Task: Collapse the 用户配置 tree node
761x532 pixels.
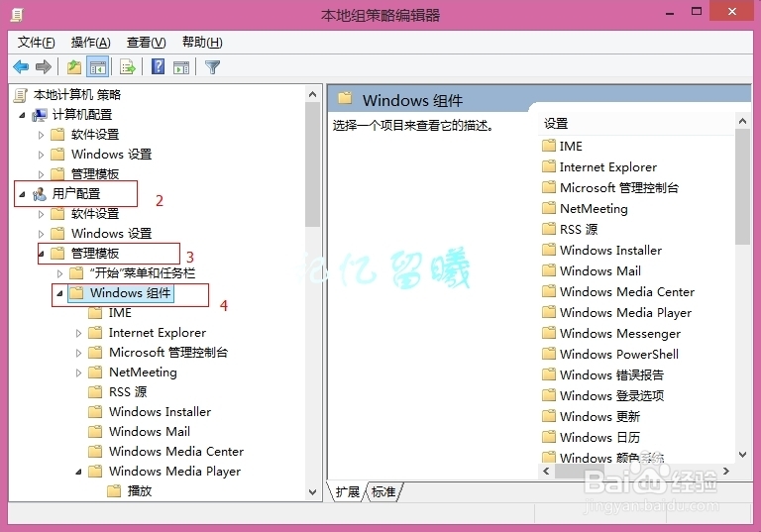Action: tap(22, 194)
